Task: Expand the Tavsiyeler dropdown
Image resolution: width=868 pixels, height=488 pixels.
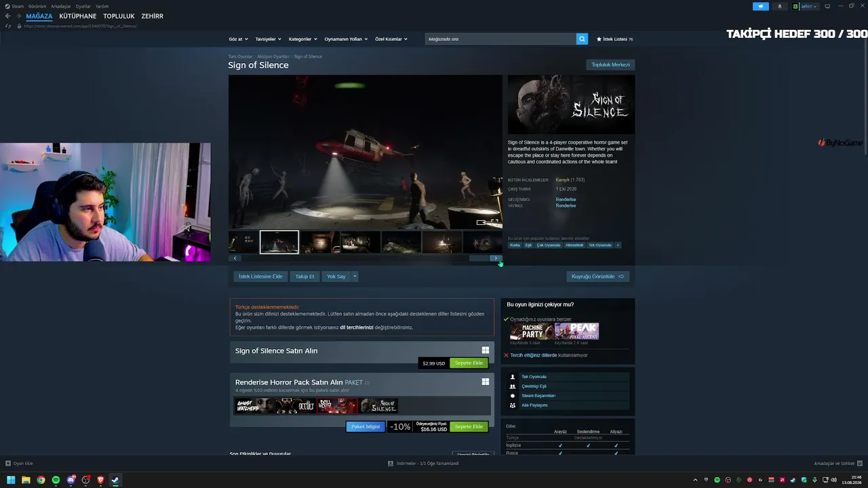Action: tap(269, 39)
